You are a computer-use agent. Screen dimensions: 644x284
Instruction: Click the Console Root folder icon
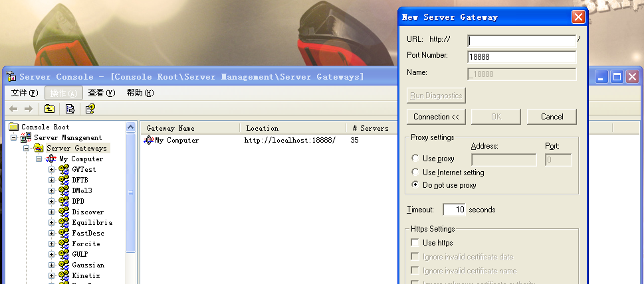(14, 127)
